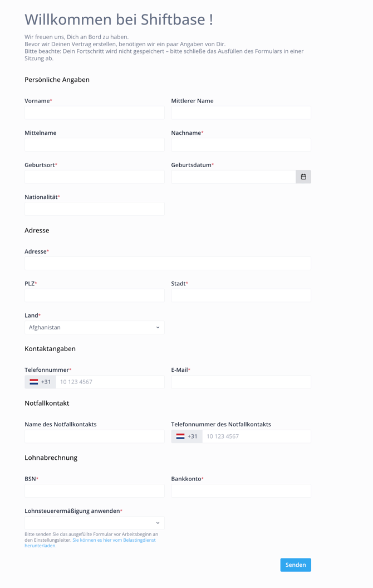The height and width of the screenshot is (588, 373).
Task: Focus the Stadt input field
Action: pyautogui.click(x=241, y=295)
